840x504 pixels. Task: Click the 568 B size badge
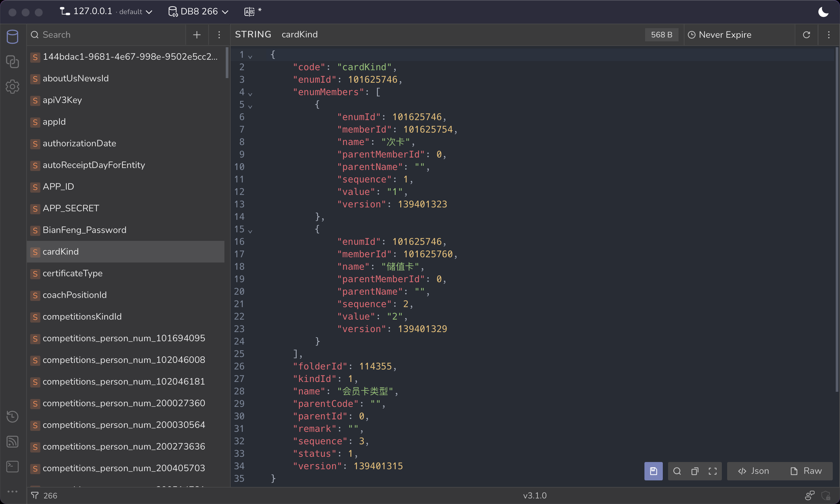click(661, 35)
